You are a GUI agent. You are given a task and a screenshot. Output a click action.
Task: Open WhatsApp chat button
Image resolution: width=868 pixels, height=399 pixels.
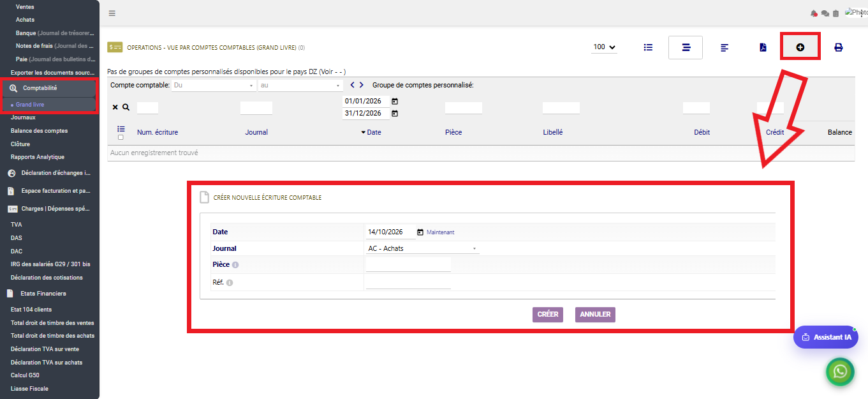click(x=840, y=372)
